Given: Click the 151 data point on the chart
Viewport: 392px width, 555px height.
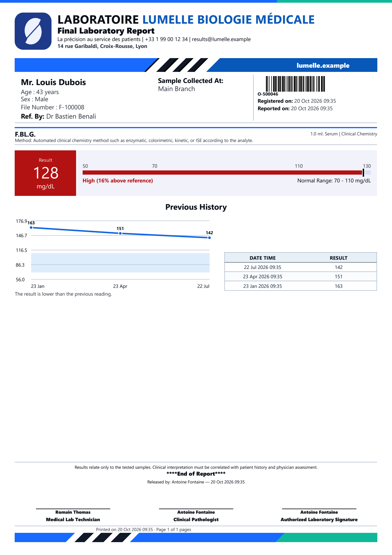Looking at the screenshot, I should [x=120, y=233].
